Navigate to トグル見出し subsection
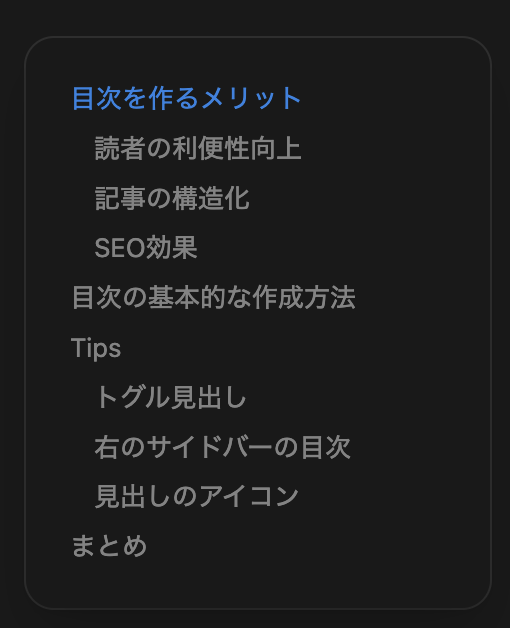The height and width of the screenshot is (628, 510). click(x=171, y=397)
